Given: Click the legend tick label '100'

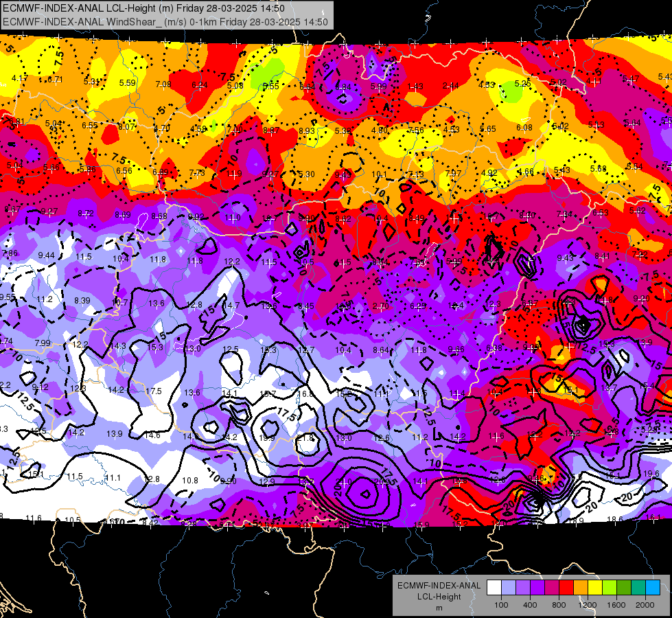Looking at the screenshot, I should tap(501, 605).
